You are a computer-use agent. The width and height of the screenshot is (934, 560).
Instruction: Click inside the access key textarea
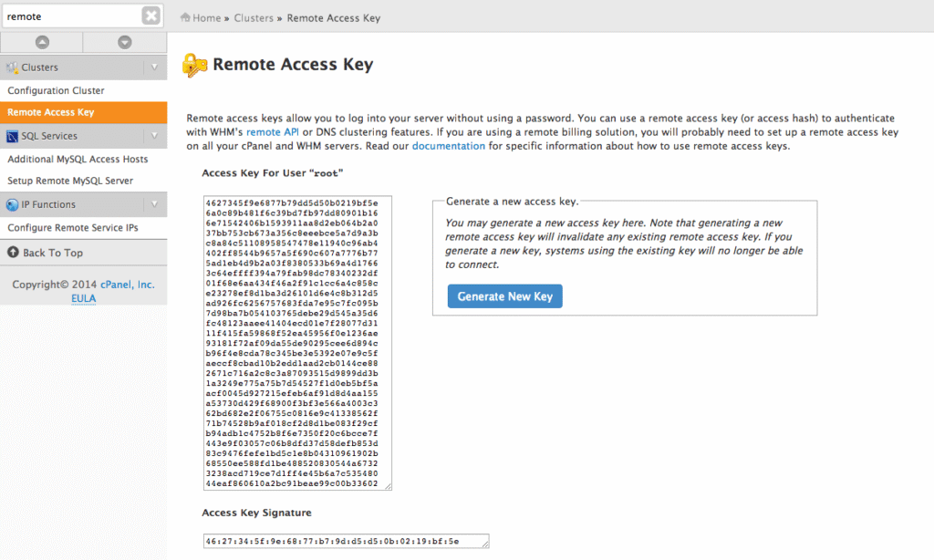(298, 342)
